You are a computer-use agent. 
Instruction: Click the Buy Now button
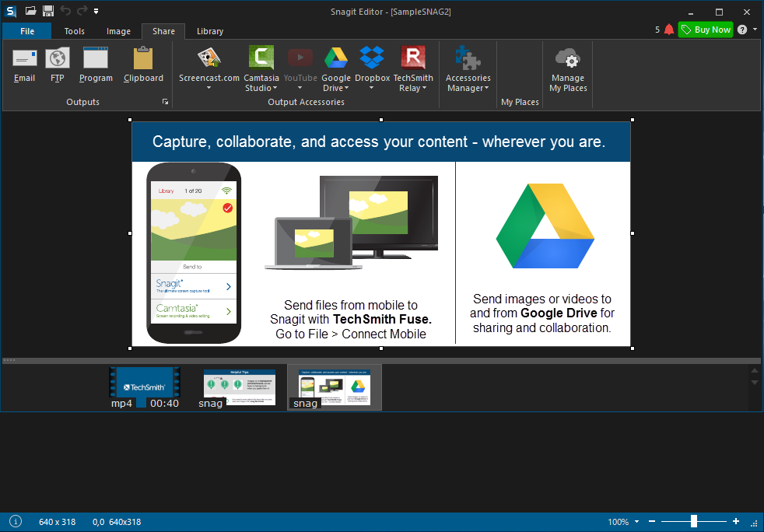coord(706,30)
